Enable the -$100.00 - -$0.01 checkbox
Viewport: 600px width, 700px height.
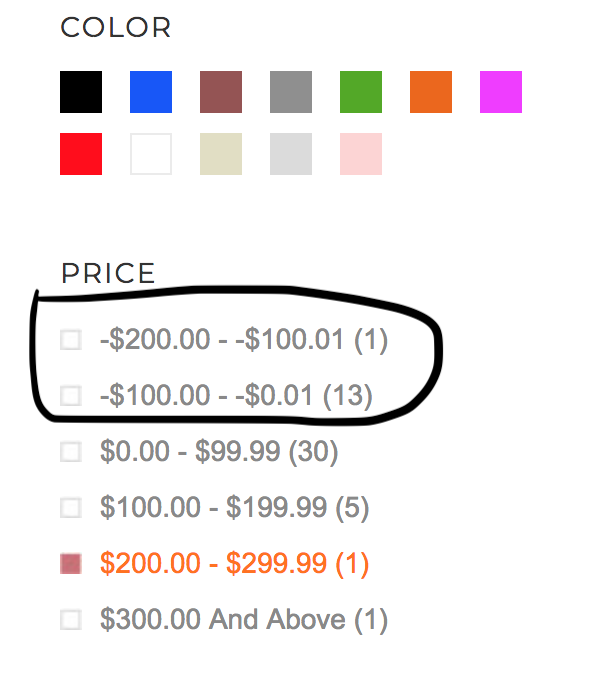coord(70,396)
